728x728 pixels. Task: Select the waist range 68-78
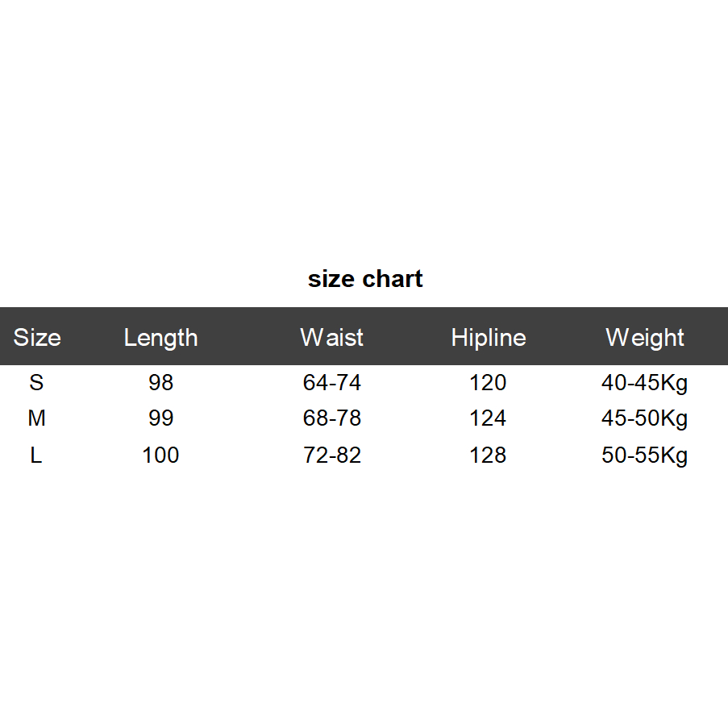click(x=331, y=418)
